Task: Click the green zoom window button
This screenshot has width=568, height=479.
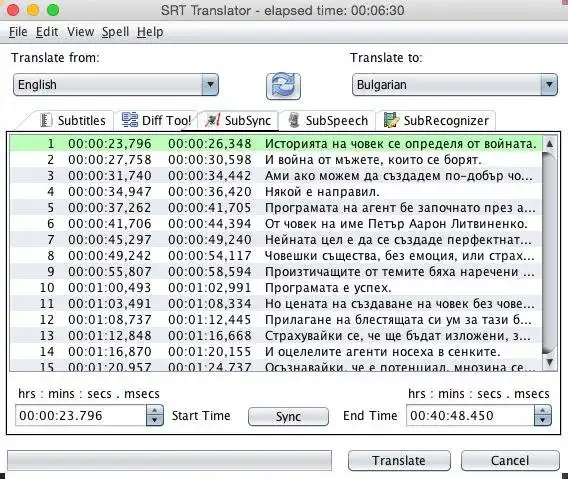Action: coord(53,10)
